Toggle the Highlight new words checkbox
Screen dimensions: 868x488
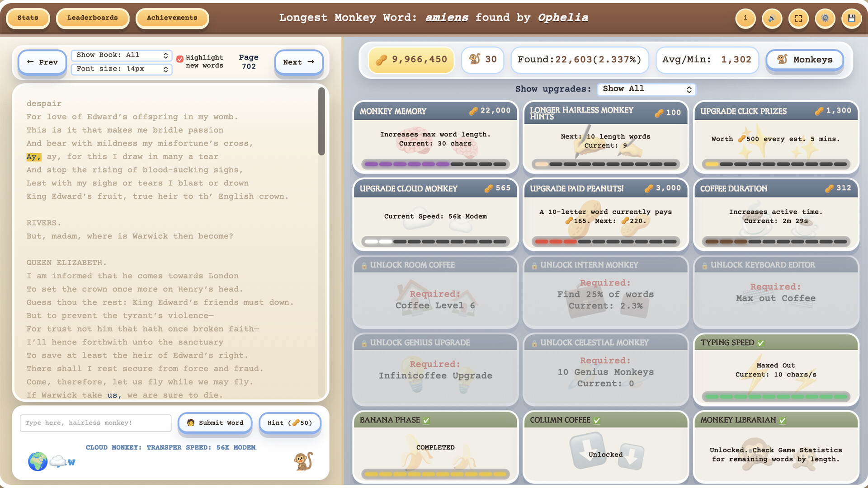(180, 59)
